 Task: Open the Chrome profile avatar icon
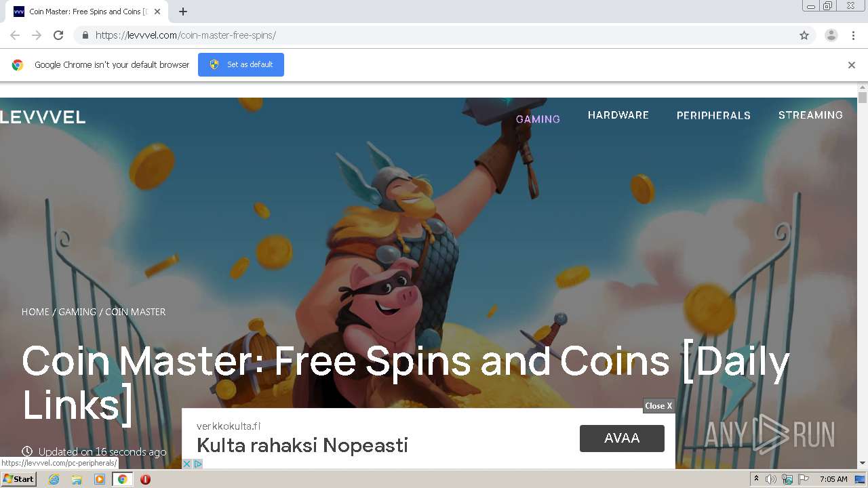point(831,35)
